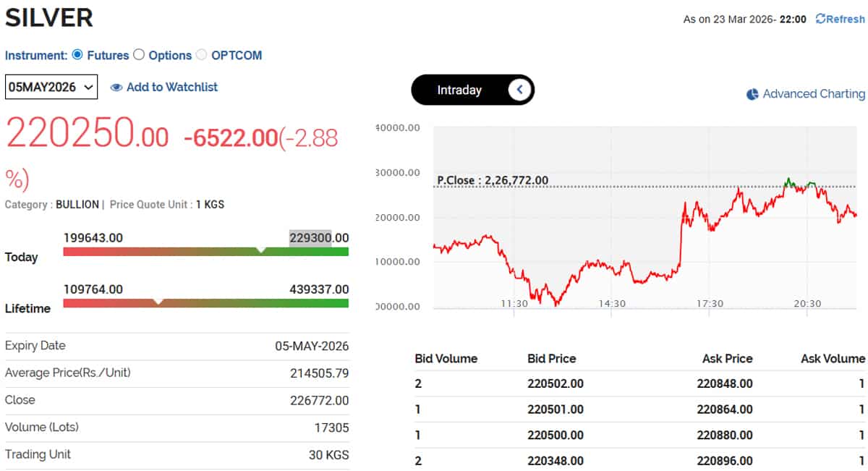Click the Advanced Charting pie icon
This screenshot has width=868, height=471.
pos(752,94)
